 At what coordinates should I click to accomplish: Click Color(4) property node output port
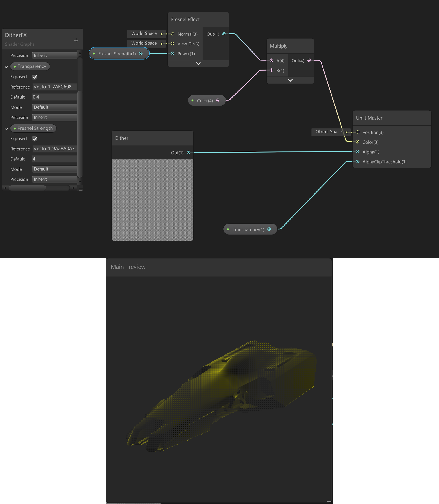point(218,100)
